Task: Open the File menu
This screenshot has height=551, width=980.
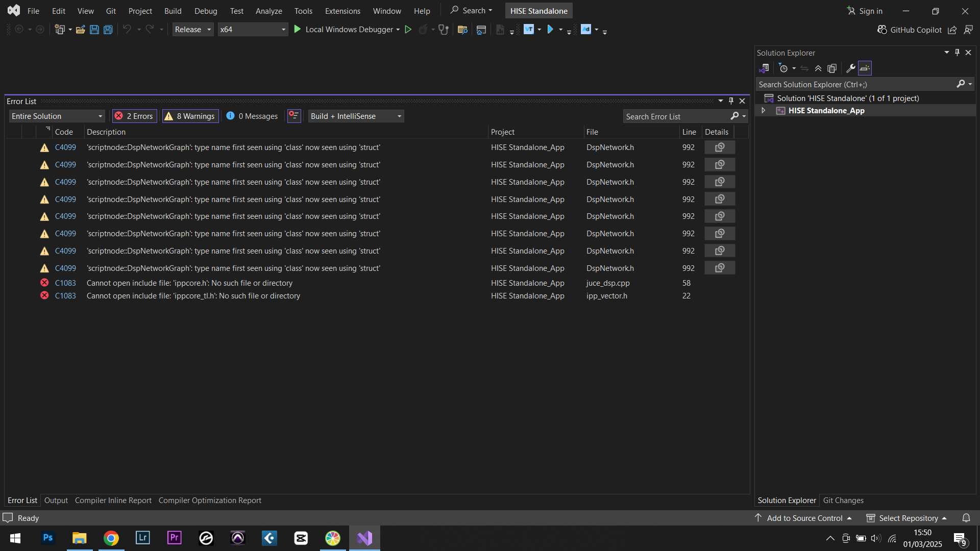Action: (33, 11)
